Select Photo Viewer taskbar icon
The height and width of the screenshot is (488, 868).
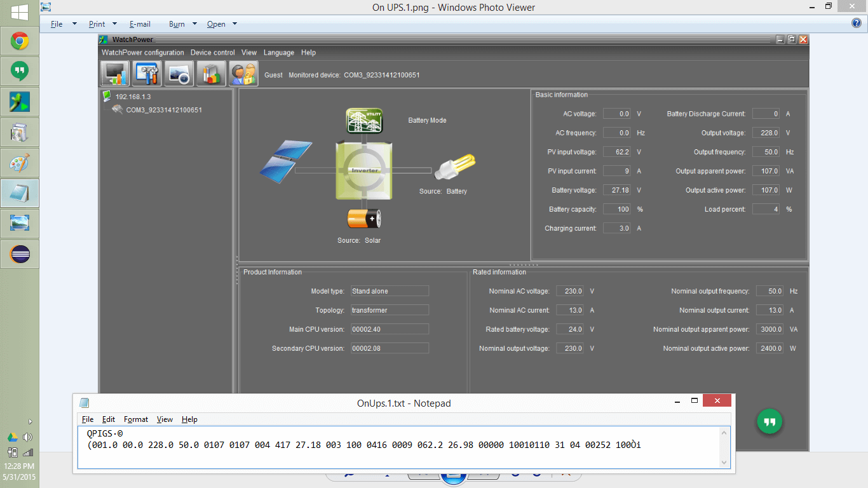19,224
